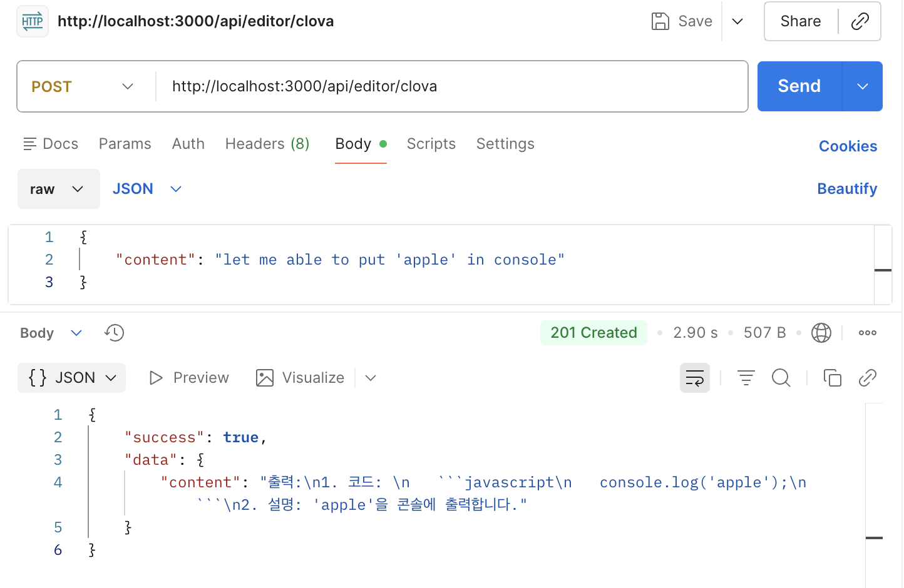Search within the response body

781,378
